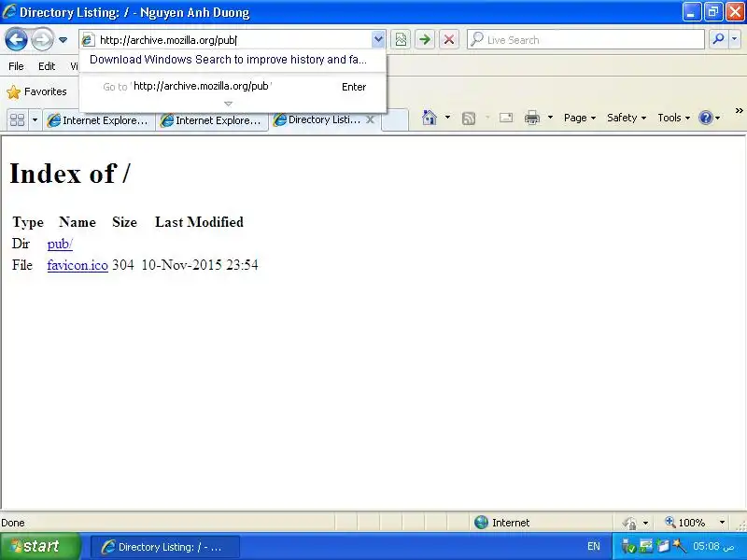Click the Print icon

532,118
